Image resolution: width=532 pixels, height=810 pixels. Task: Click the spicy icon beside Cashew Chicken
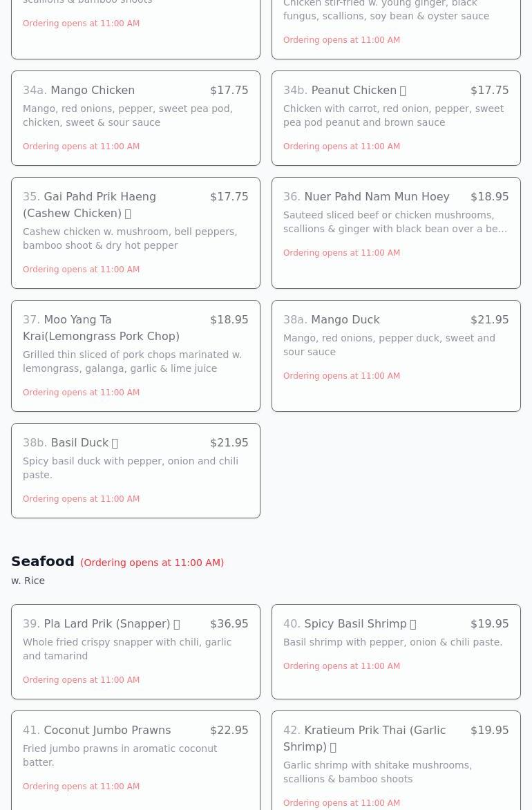(128, 214)
